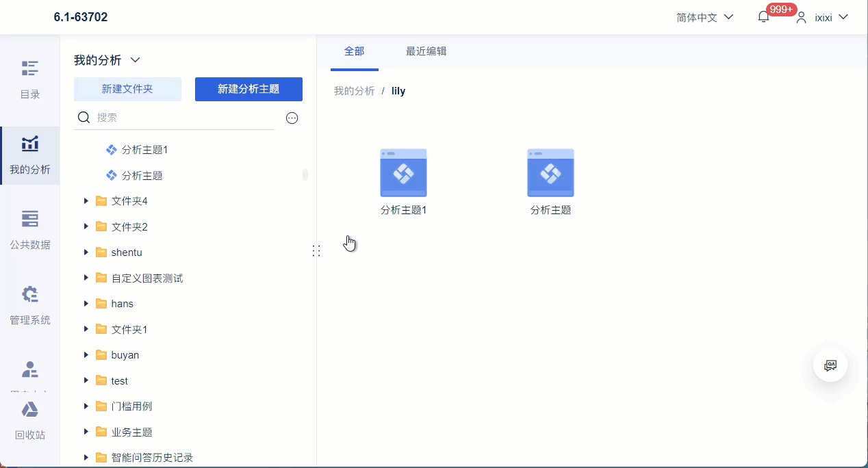868x468 pixels.
Task: Open the 目录 sidebar icon
Action: [29, 68]
